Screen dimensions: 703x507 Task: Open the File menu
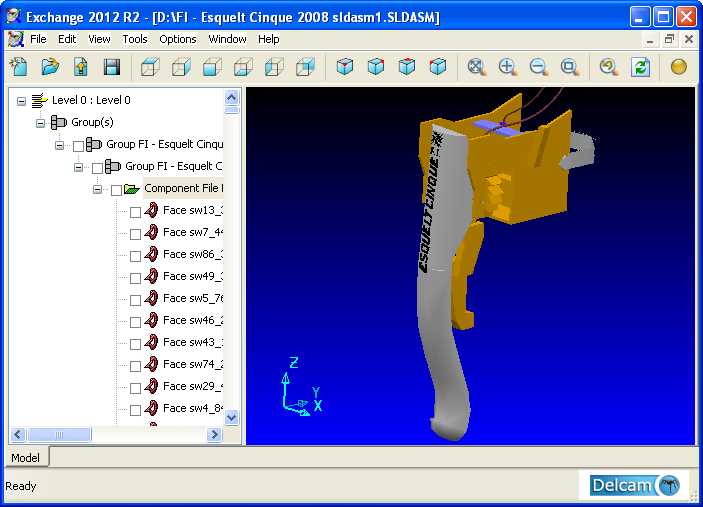[x=38, y=39]
